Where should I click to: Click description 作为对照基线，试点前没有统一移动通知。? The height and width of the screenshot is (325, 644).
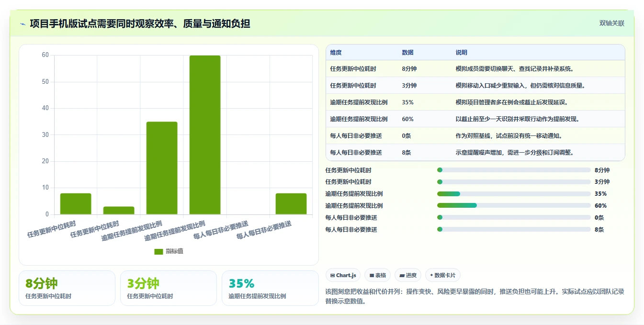click(x=509, y=136)
